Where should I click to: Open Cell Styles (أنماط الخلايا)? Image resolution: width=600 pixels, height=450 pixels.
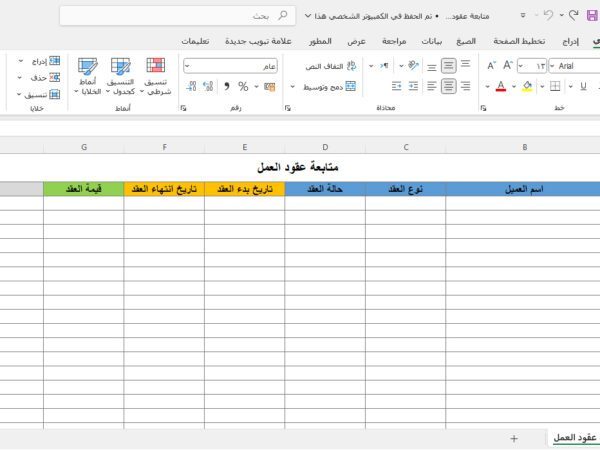click(x=88, y=76)
